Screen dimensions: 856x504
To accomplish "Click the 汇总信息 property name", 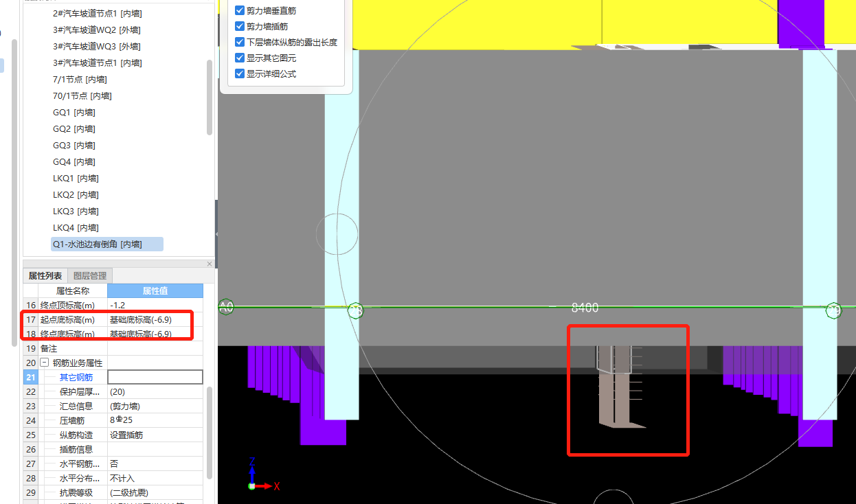I will [x=76, y=406].
